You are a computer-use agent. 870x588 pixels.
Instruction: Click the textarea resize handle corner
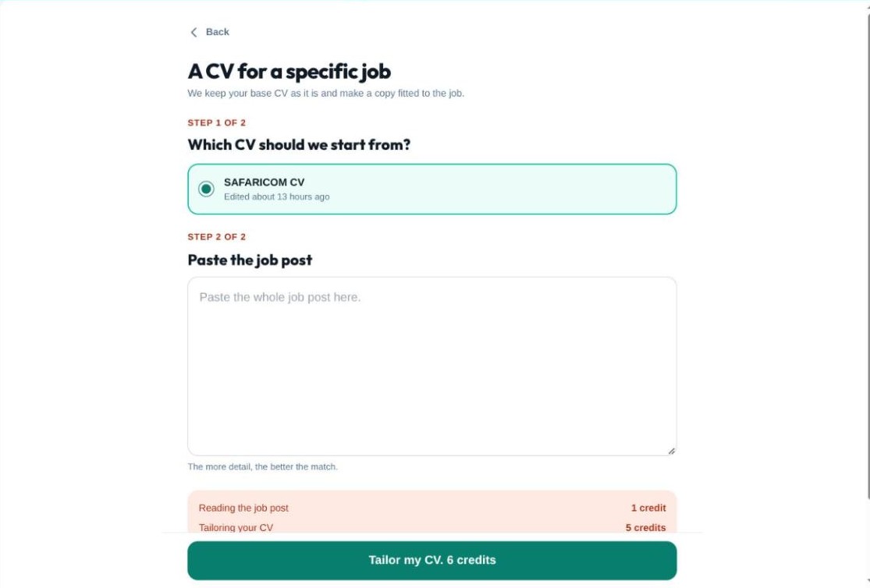pos(671,451)
